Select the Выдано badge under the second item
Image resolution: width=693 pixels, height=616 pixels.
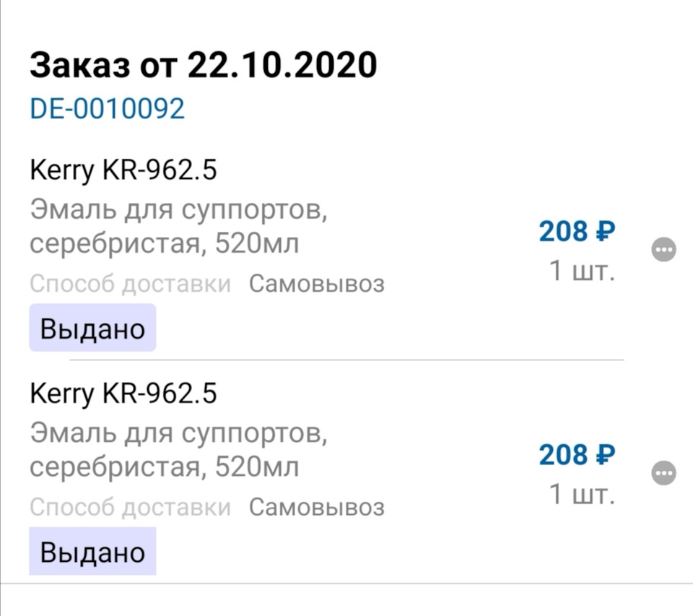pyautogui.click(x=92, y=551)
